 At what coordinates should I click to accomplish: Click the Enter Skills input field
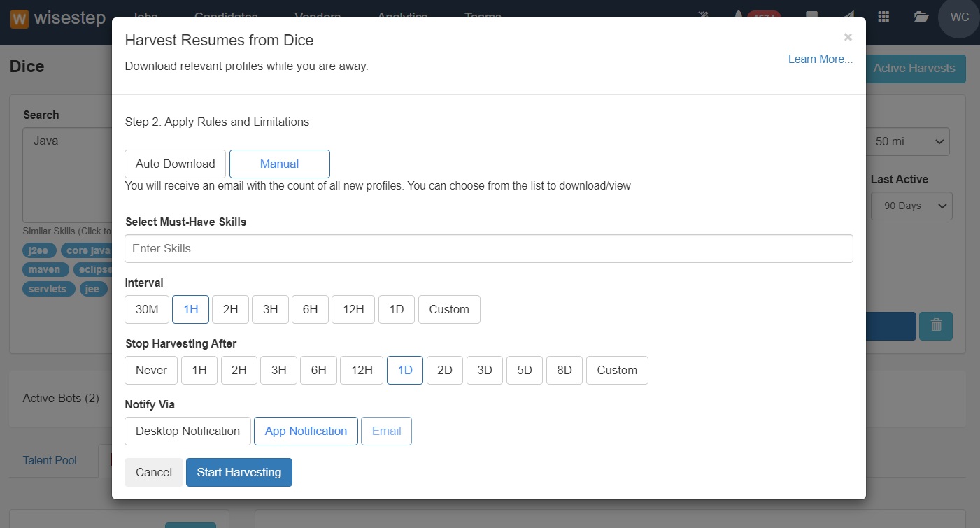coord(488,248)
